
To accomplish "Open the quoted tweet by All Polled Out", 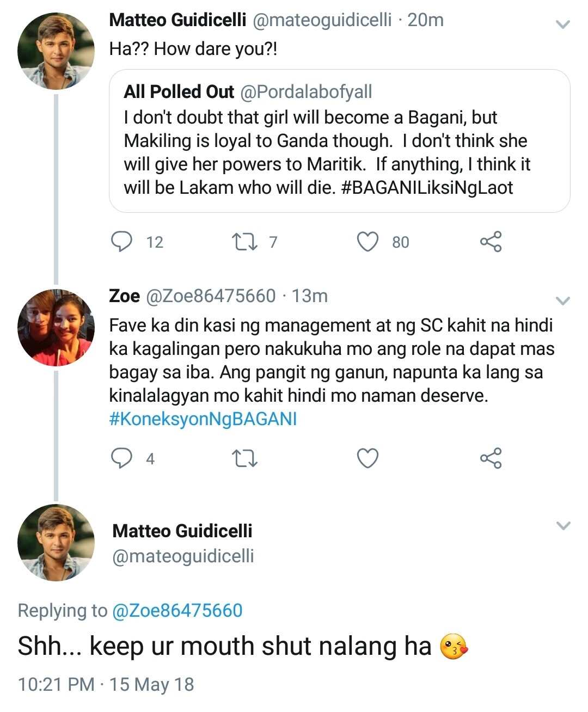I will point(340,140).
